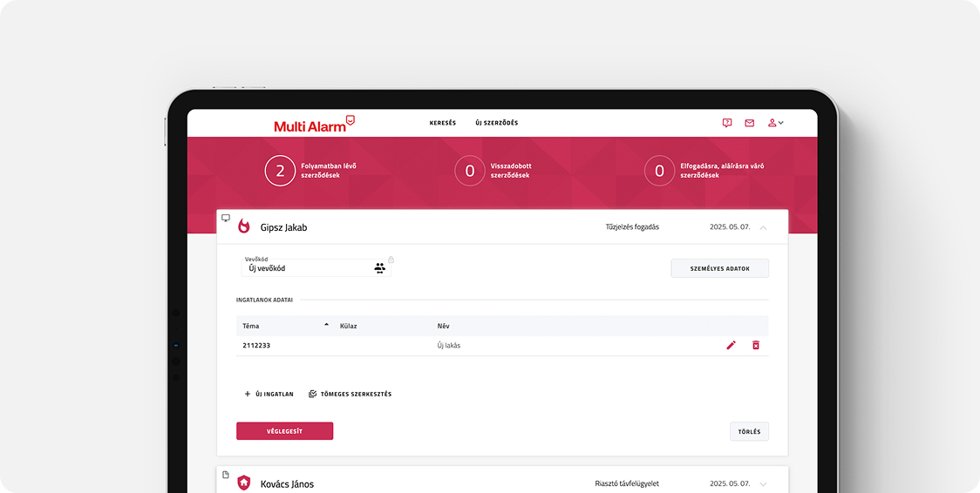
Task: Click into the Vevőkód input field
Action: click(305, 268)
